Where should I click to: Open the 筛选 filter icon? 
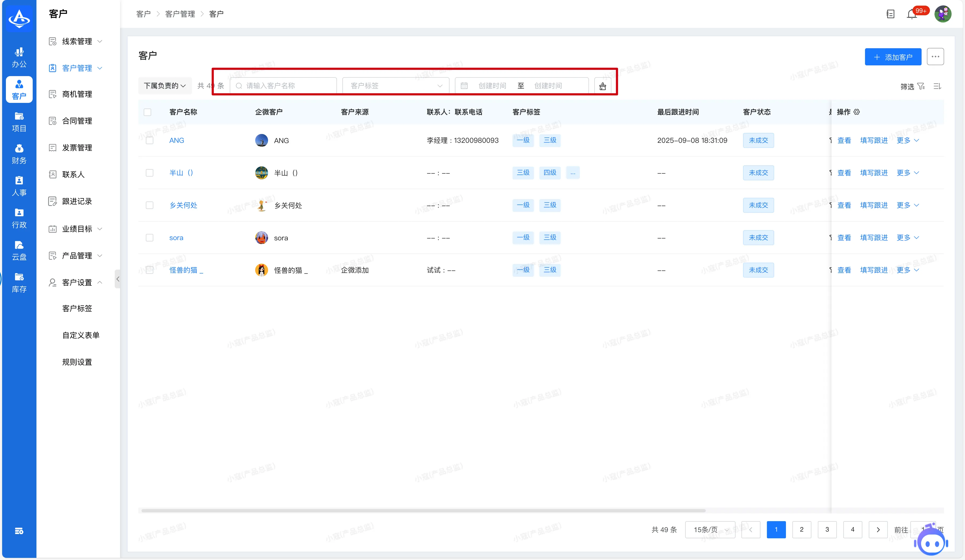pos(921,87)
